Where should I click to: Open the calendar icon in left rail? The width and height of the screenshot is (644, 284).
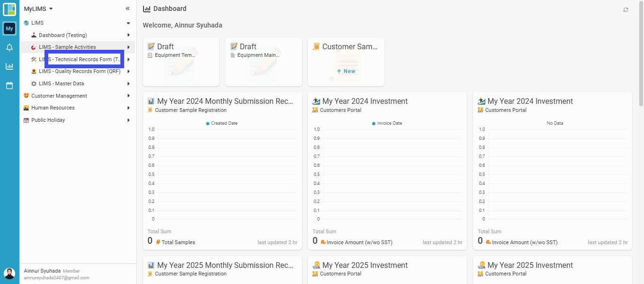[x=9, y=85]
